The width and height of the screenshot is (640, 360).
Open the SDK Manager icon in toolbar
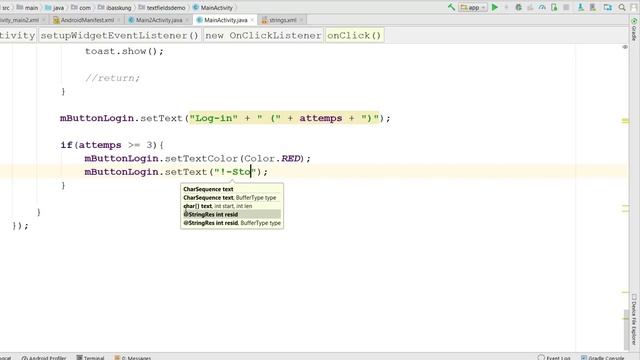593,7
